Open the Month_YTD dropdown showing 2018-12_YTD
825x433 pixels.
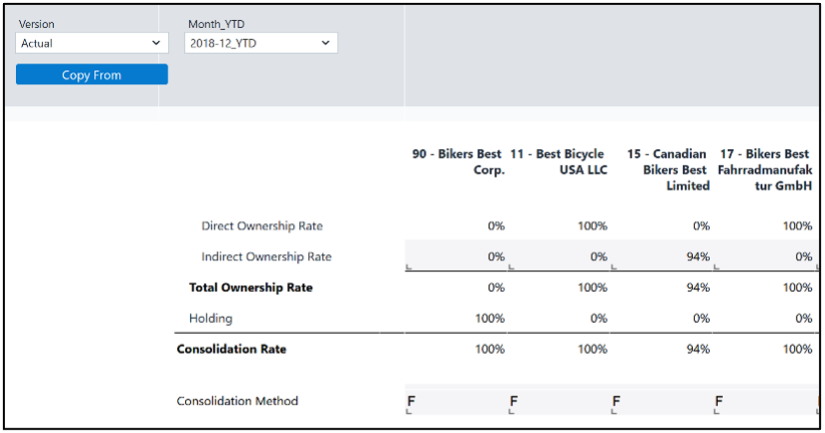click(261, 43)
